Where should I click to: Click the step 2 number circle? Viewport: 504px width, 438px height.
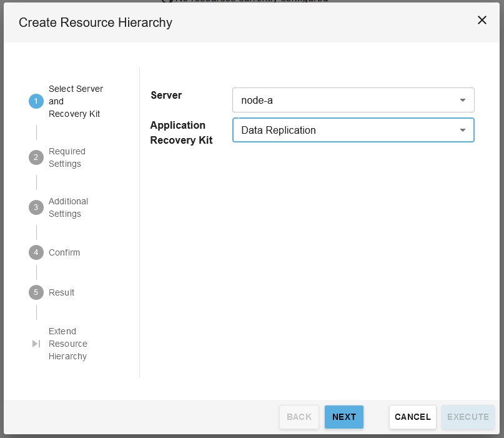[36, 157]
